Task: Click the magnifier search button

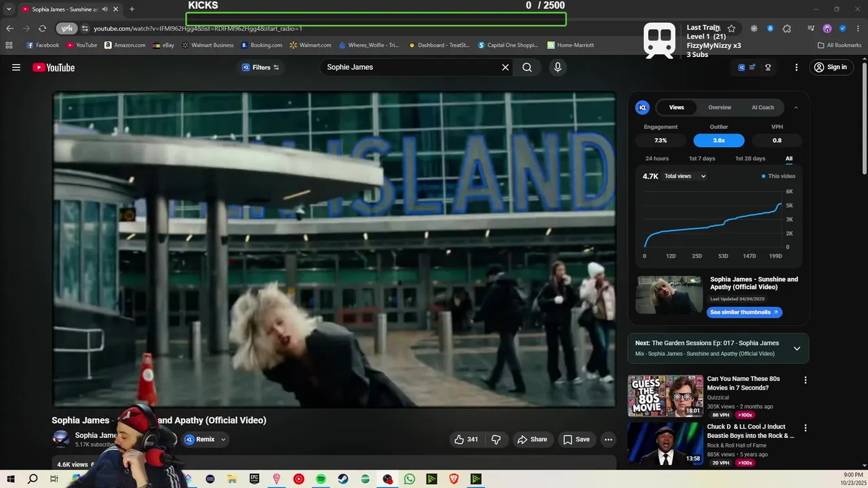Action: (x=527, y=67)
